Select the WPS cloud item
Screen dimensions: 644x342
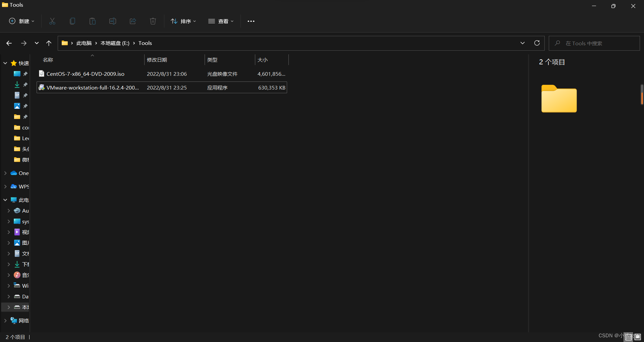19,186
